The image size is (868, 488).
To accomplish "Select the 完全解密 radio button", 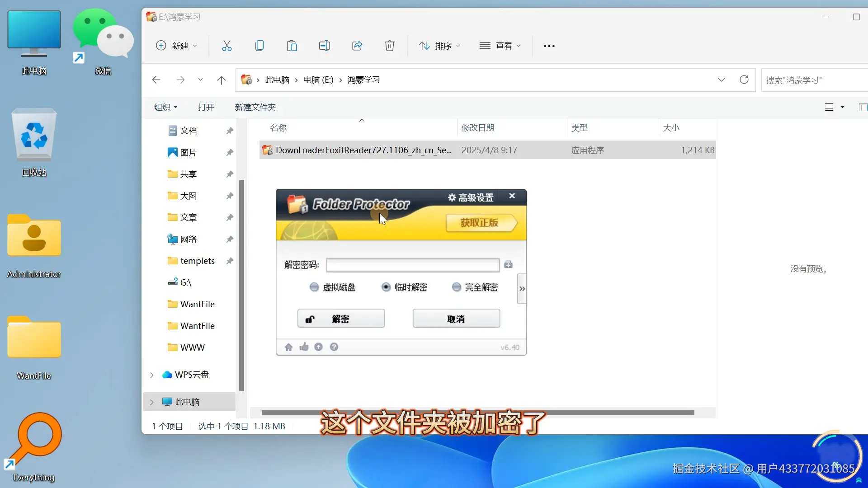I will pos(456,287).
